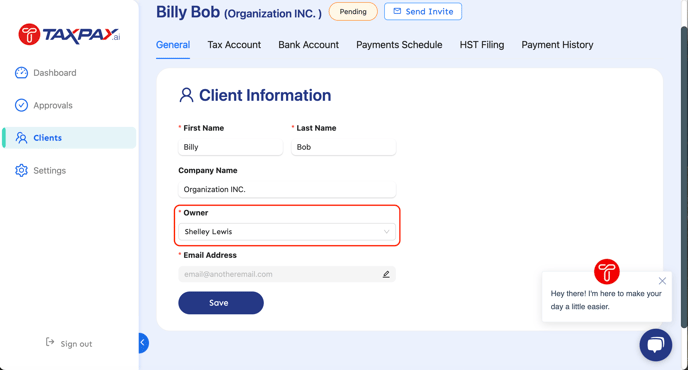Click the Approvals checkmark icon
Viewport: 688px width, 370px height.
click(21, 105)
